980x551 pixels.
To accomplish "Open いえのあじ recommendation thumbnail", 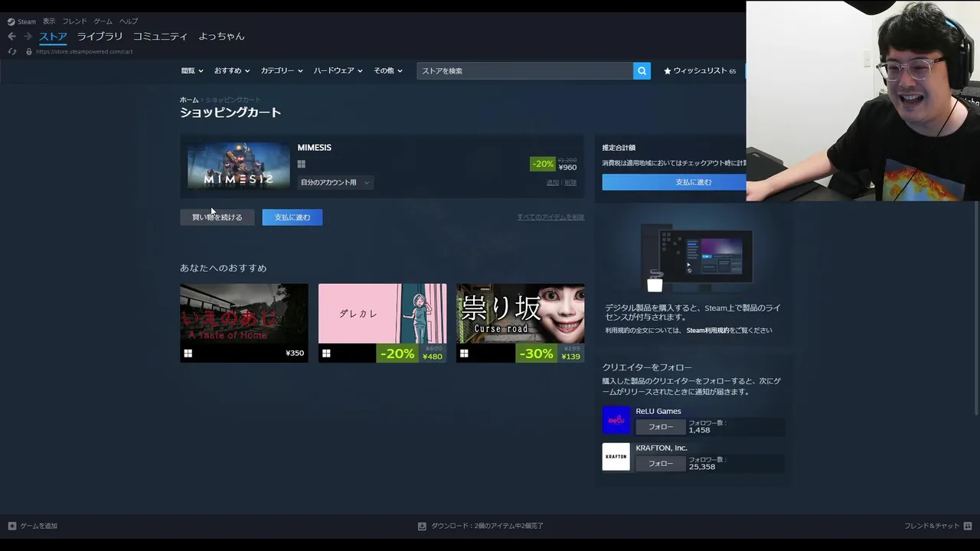I will (244, 314).
